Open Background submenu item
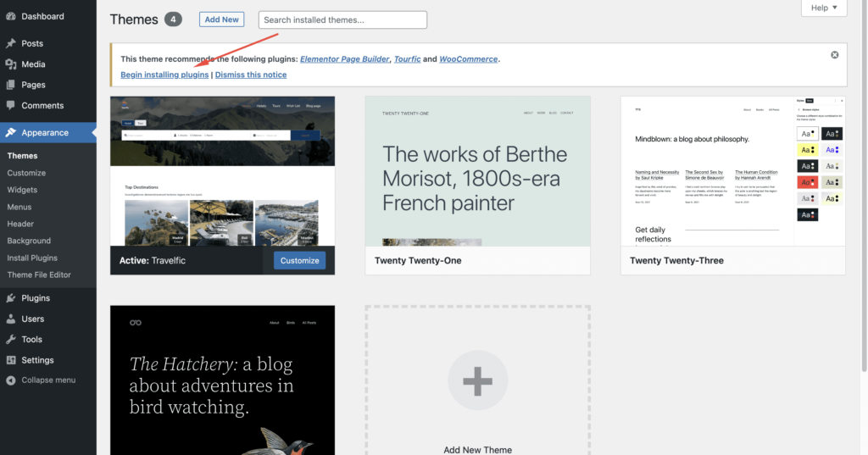Viewport: 868px width, 455px height. [x=29, y=241]
